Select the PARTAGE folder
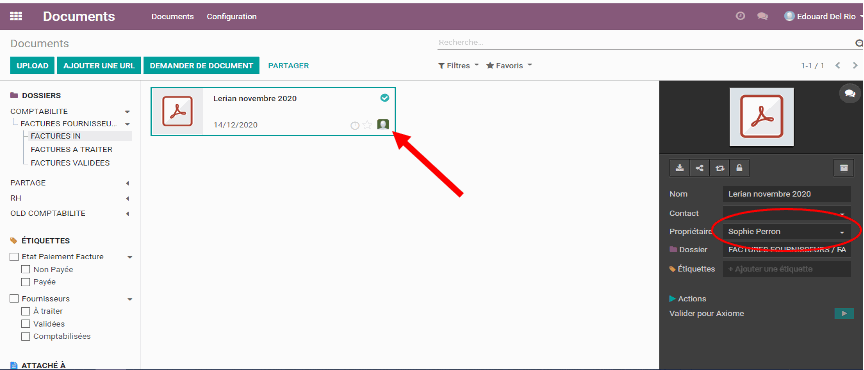The image size is (864, 370). pyautogui.click(x=28, y=183)
